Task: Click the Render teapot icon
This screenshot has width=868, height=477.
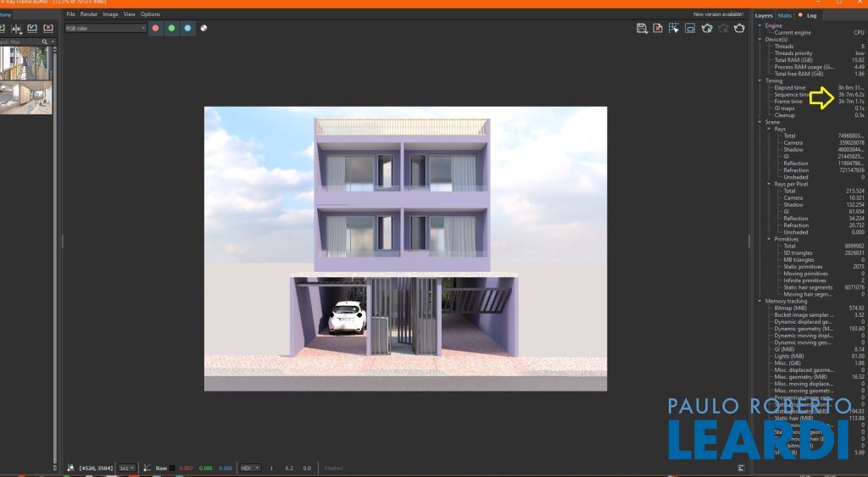Action: (739, 28)
